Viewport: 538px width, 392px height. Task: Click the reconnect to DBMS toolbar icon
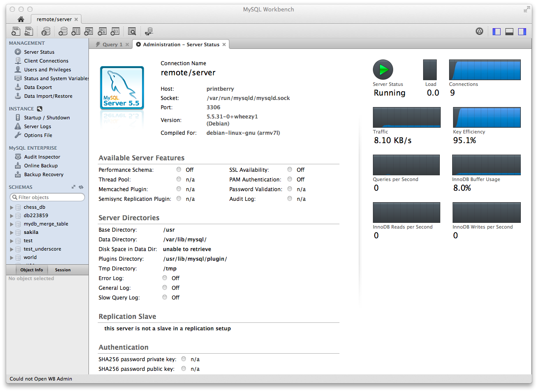(x=149, y=31)
